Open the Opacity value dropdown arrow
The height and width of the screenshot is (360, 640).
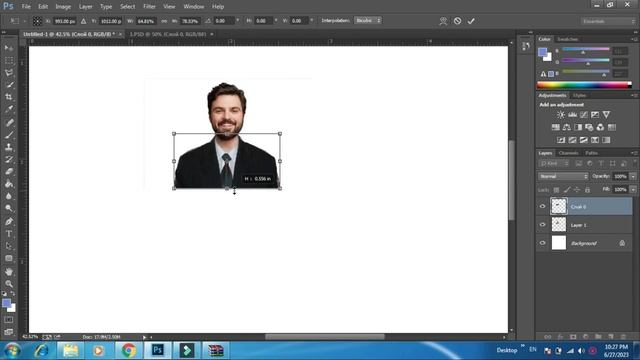click(x=633, y=176)
